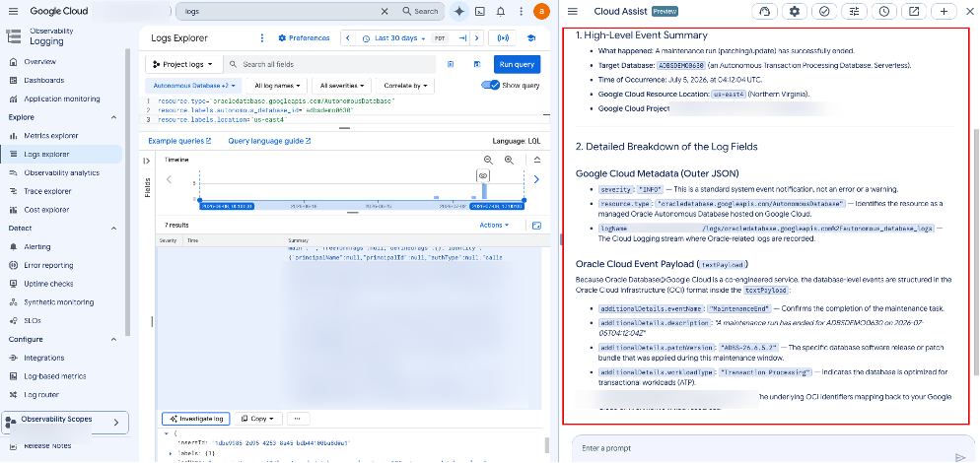This screenshot has width=980, height=463.
Task: Open Trace explorer
Action: click(47, 191)
